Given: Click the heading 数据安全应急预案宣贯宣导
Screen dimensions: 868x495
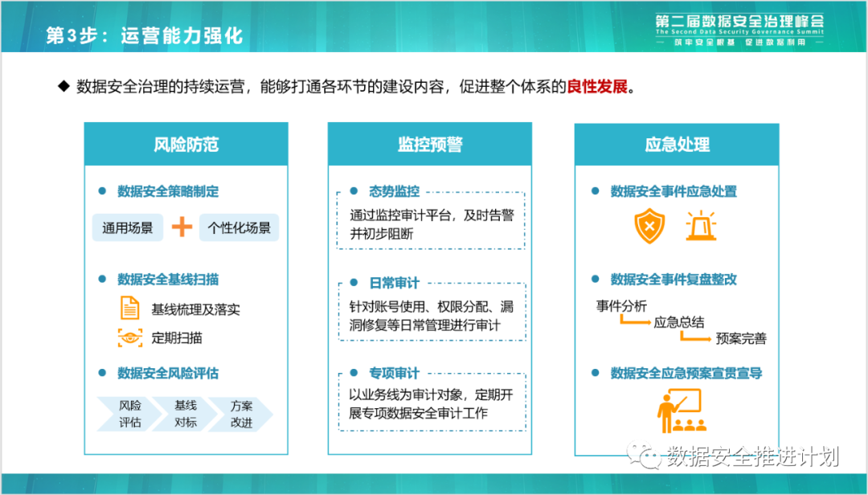Looking at the screenshot, I should click(686, 373).
